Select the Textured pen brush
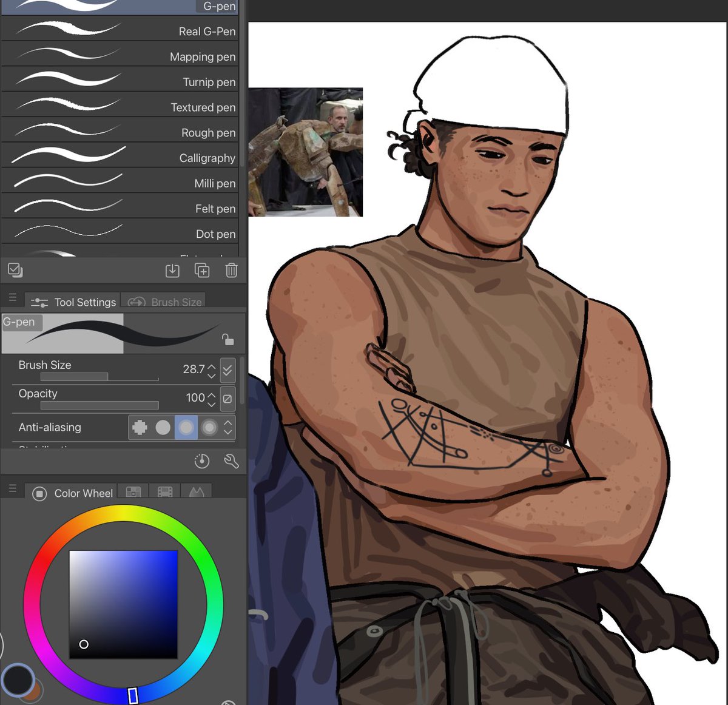This screenshot has height=705, width=728. tap(120, 105)
